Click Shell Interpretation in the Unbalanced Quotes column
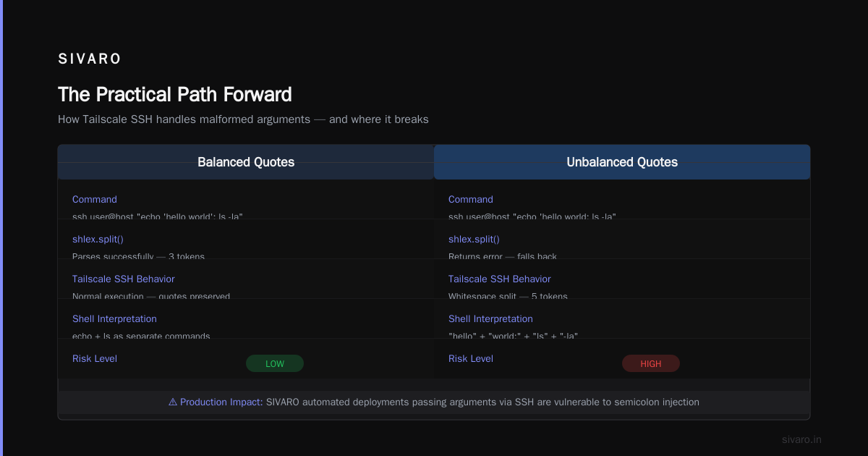Screen dimensions: 868x456 click(490, 318)
